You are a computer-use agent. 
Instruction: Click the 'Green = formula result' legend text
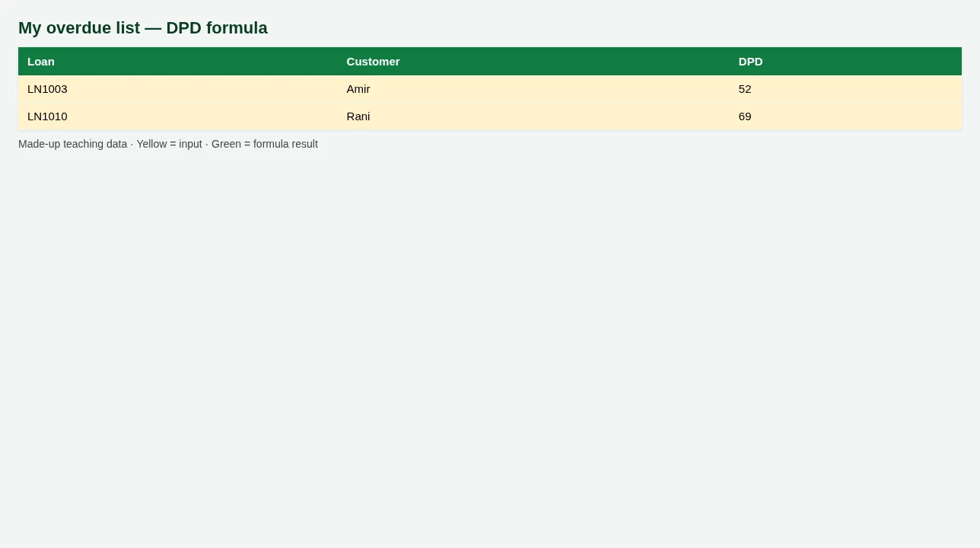(x=265, y=144)
